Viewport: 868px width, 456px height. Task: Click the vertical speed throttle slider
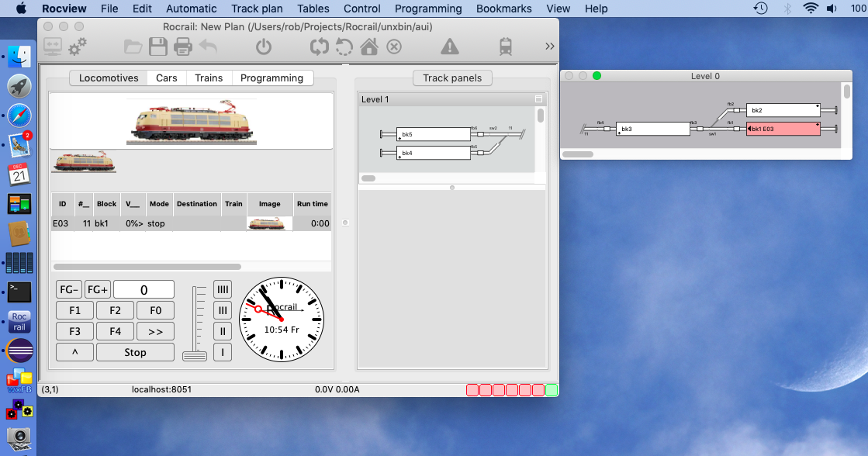click(x=195, y=323)
